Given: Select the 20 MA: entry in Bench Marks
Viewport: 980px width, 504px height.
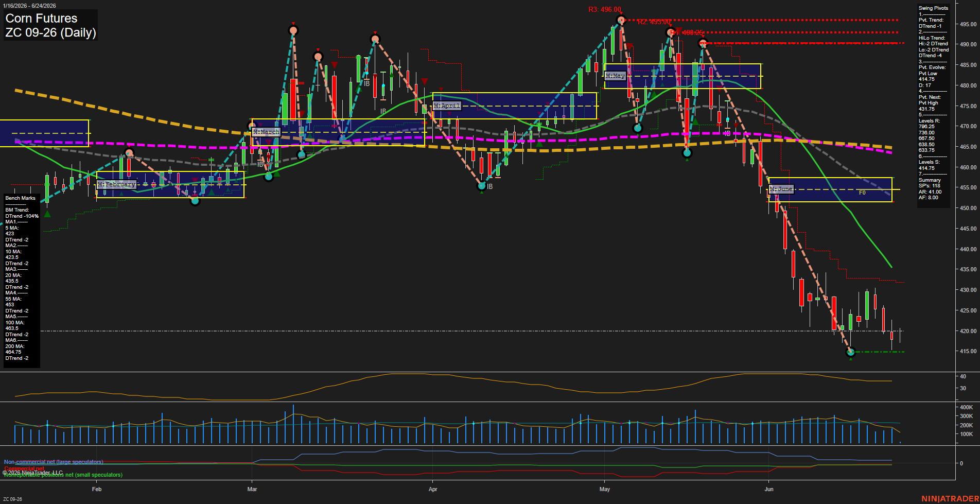Looking at the screenshot, I should click(x=13, y=275).
